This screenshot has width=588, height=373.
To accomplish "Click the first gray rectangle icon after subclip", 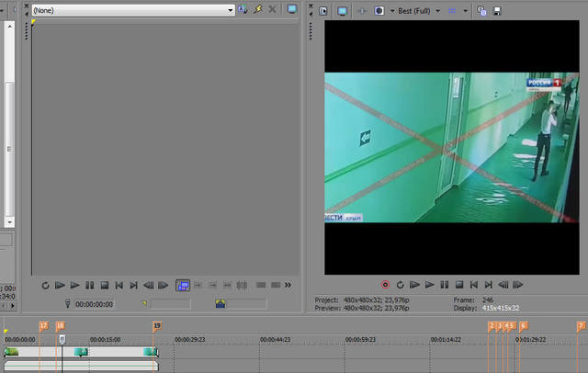I will click(x=261, y=286).
